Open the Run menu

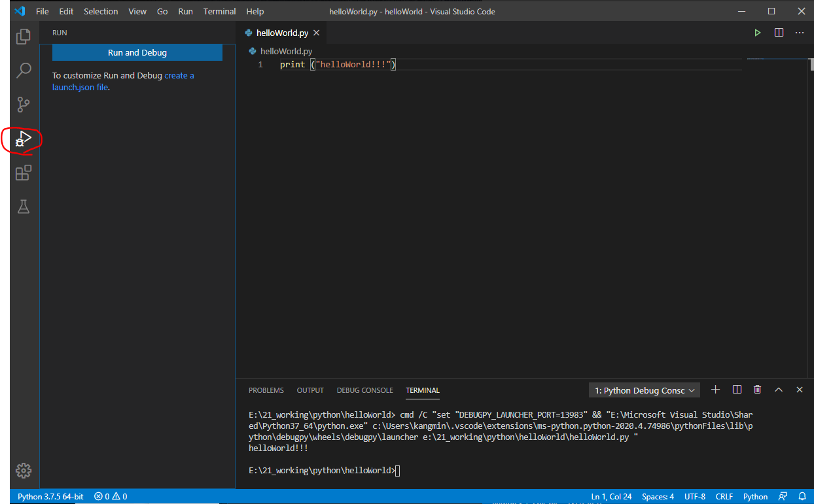click(185, 11)
